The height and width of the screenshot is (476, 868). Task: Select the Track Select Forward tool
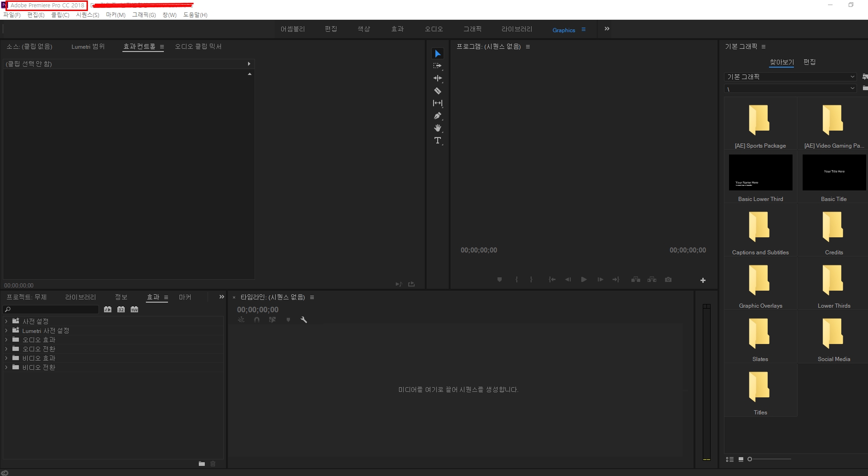pyautogui.click(x=438, y=66)
